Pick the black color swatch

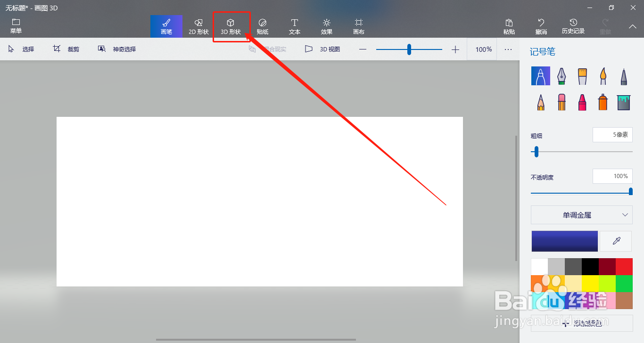(590, 267)
